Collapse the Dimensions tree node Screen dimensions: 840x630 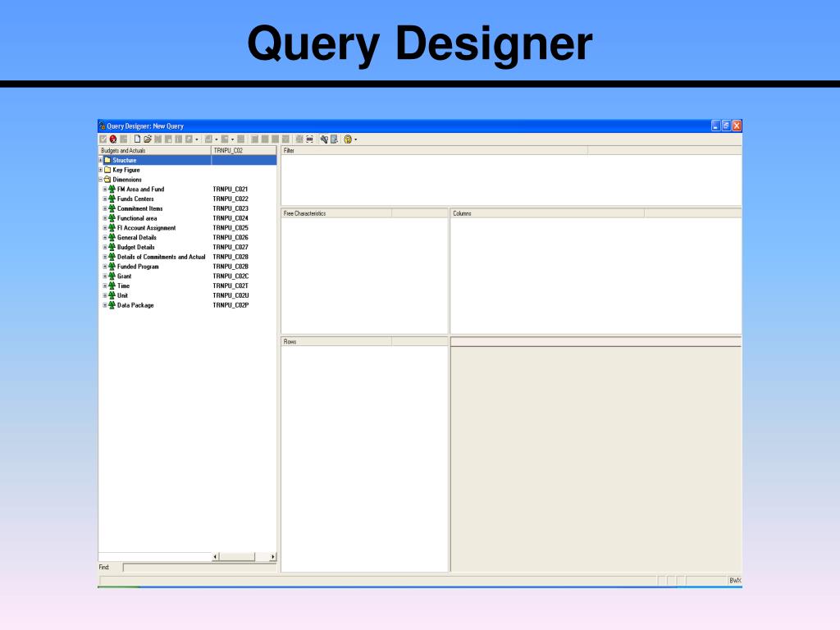coord(100,180)
